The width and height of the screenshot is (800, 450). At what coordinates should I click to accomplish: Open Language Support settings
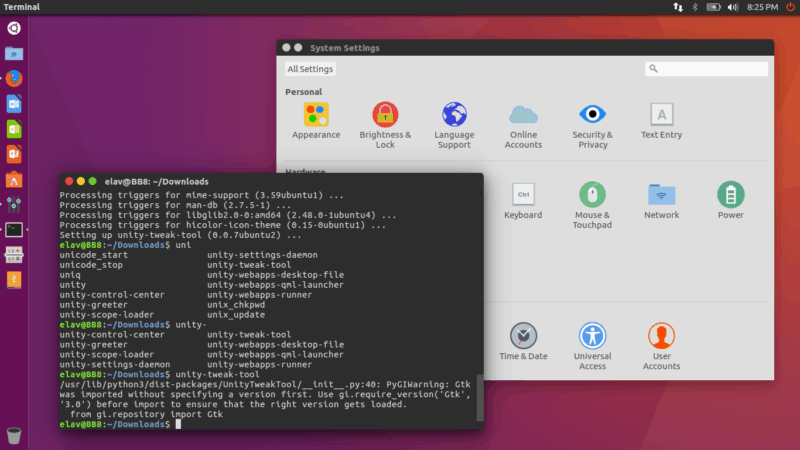[454, 126]
